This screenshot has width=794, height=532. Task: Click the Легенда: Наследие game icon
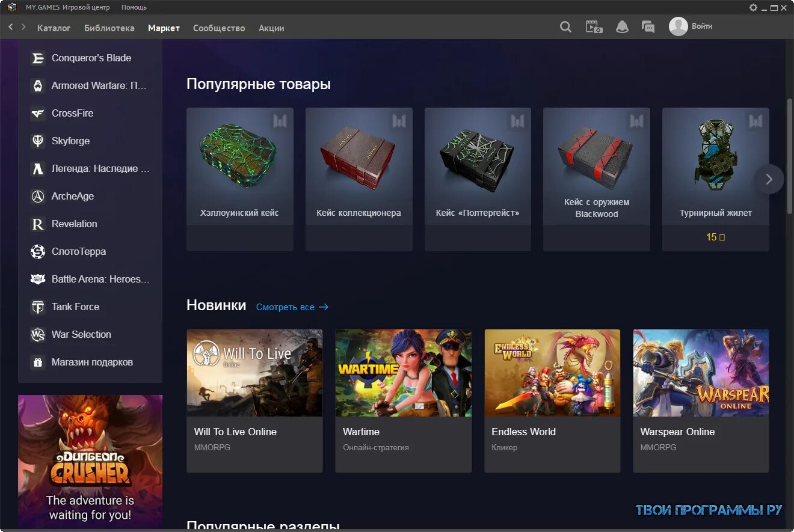pyautogui.click(x=38, y=169)
